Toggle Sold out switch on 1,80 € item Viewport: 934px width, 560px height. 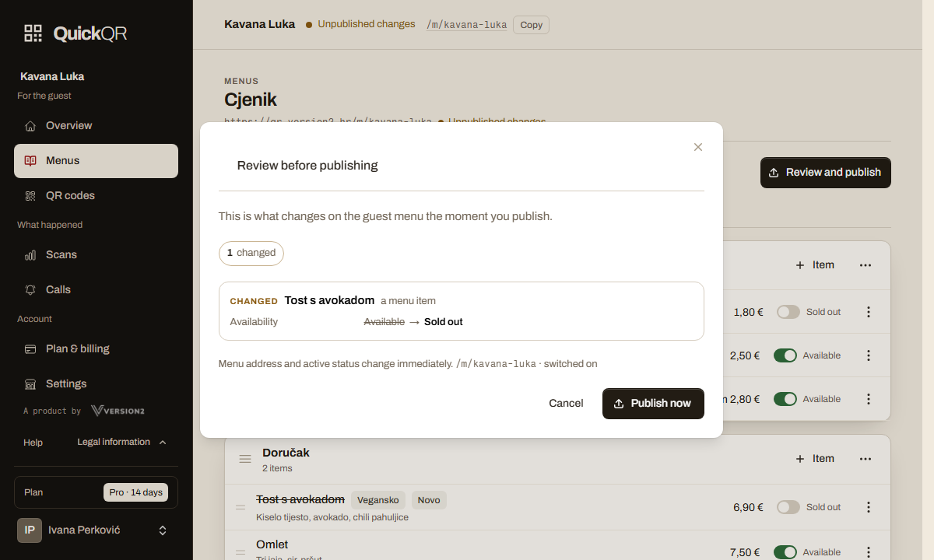788,312
